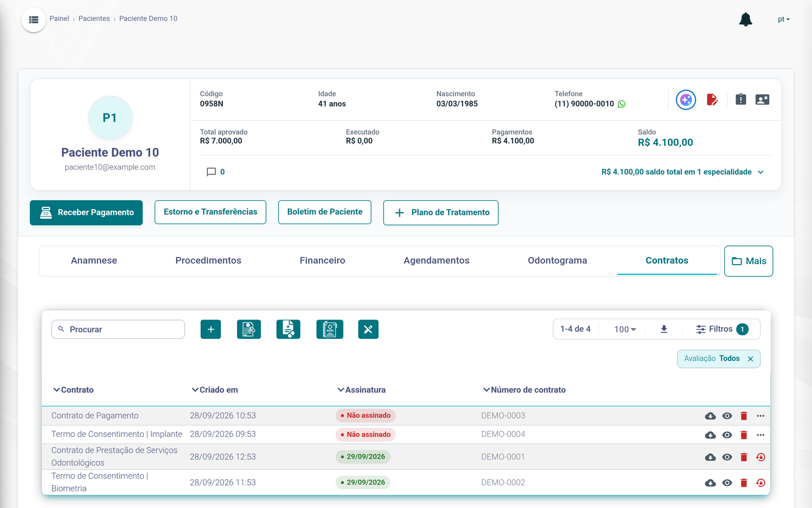The width and height of the screenshot is (812, 508).
Task: Switch to the Financeiro tab
Action: click(x=322, y=261)
